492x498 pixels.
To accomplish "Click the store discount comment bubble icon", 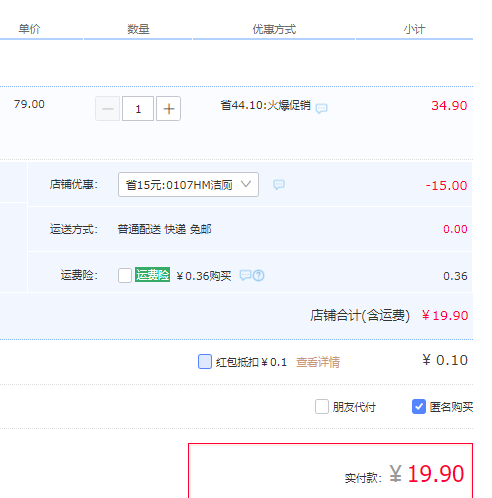I will [279, 184].
